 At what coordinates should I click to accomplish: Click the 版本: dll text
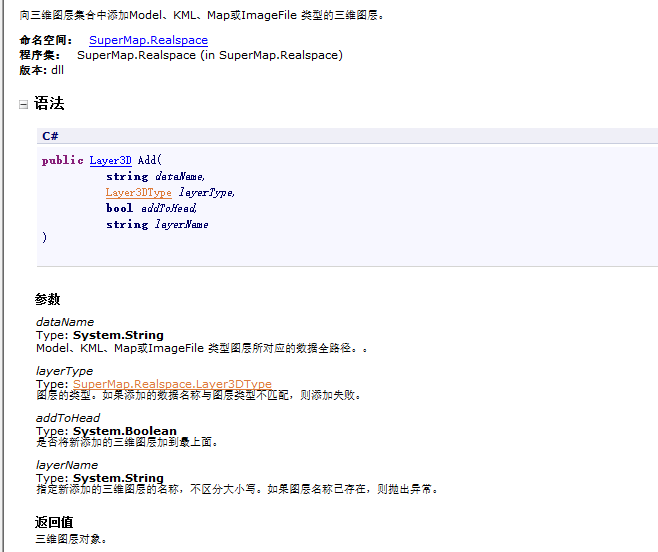[x=42, y=70]
